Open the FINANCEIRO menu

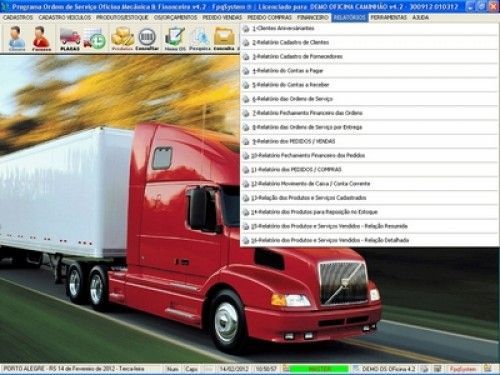click(x=313, y=17)
